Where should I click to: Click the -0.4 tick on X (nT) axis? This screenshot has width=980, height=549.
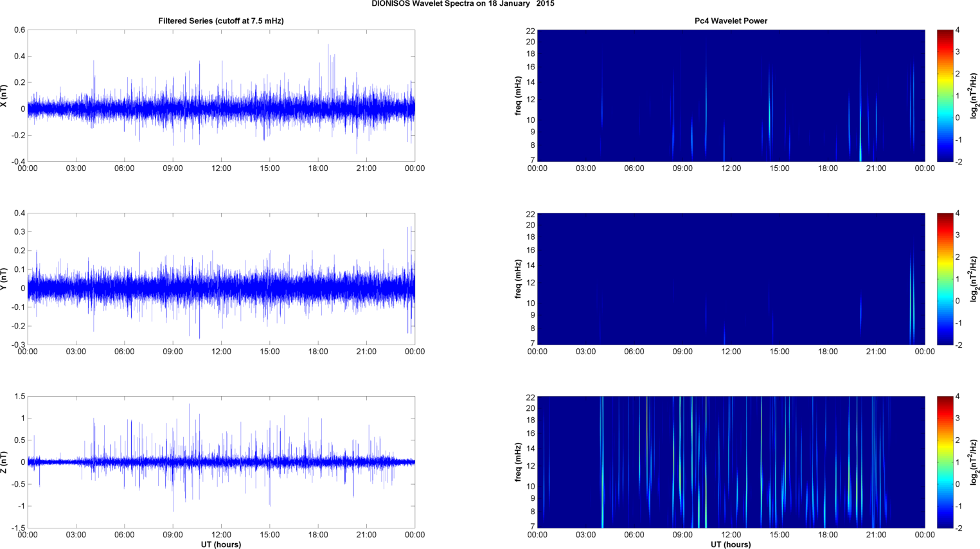(17, 161)
